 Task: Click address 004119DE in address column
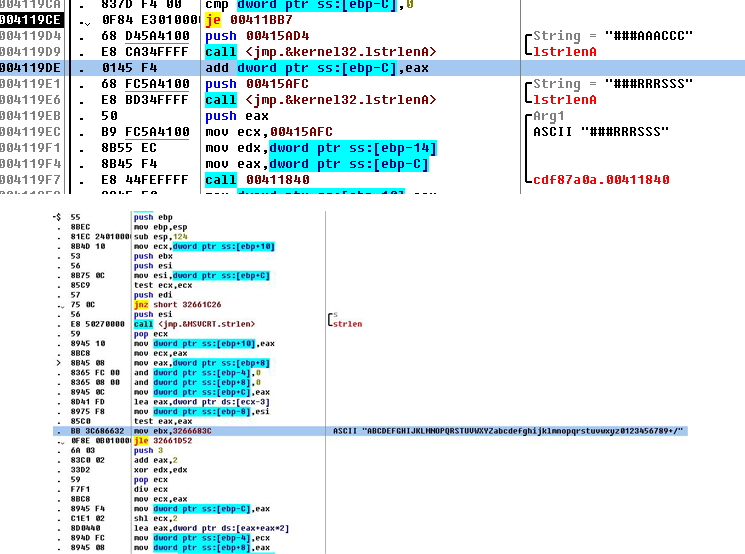click(x=32, y=68)
